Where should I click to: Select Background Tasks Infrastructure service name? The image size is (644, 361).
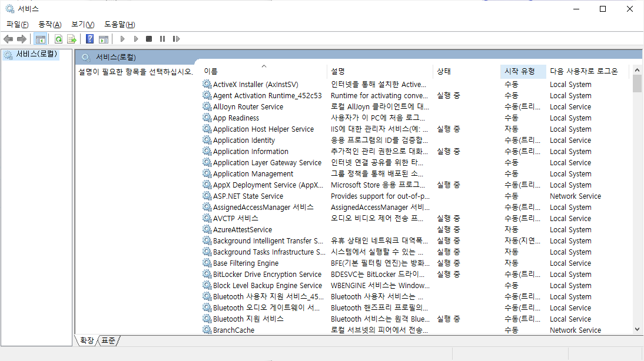(x=269, y=252)
